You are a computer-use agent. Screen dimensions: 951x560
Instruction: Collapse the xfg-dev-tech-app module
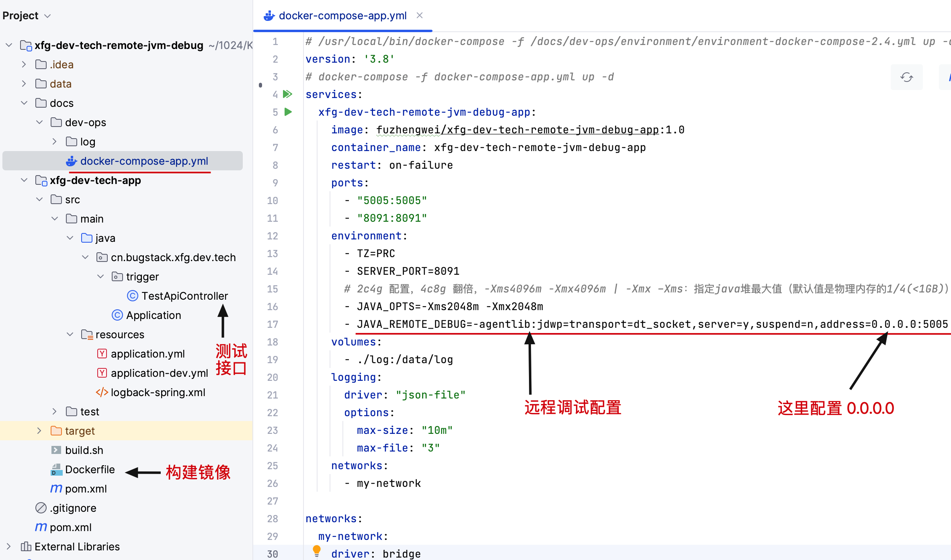coord(24,180)
